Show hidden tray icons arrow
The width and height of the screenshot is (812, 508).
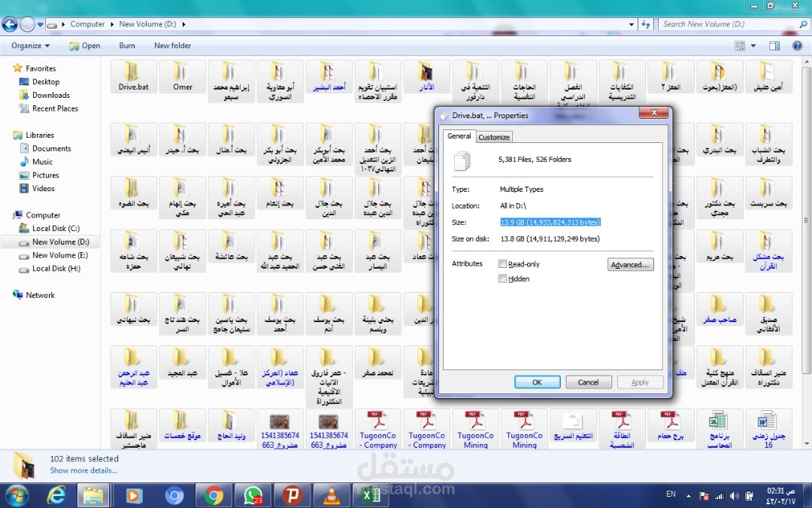688,495
